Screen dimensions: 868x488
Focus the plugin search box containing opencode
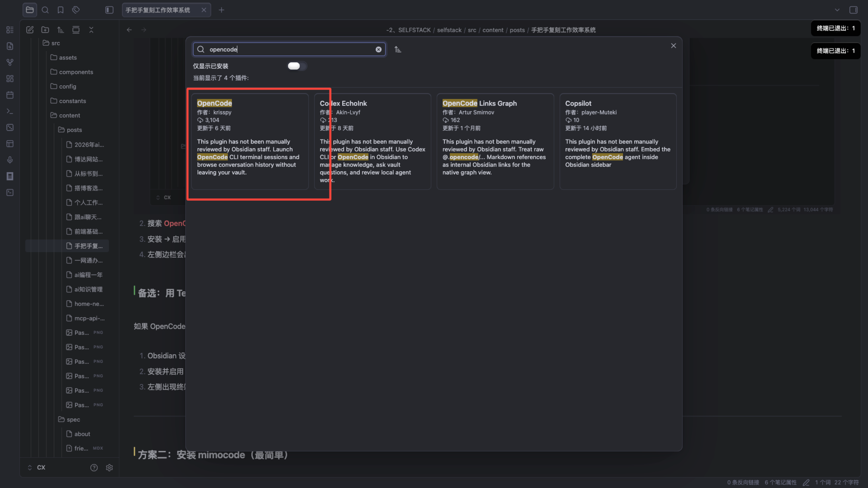point(289,49)
